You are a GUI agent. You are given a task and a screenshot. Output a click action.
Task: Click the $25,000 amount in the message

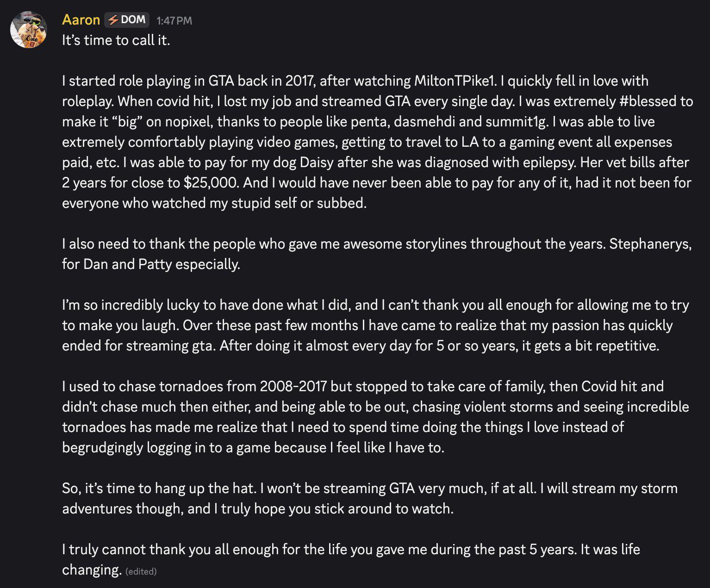tap(211, 182)
